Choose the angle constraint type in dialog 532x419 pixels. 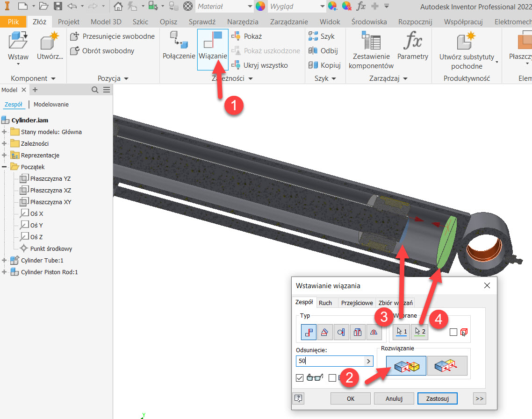pyautogui.click(x=326, y=332)
